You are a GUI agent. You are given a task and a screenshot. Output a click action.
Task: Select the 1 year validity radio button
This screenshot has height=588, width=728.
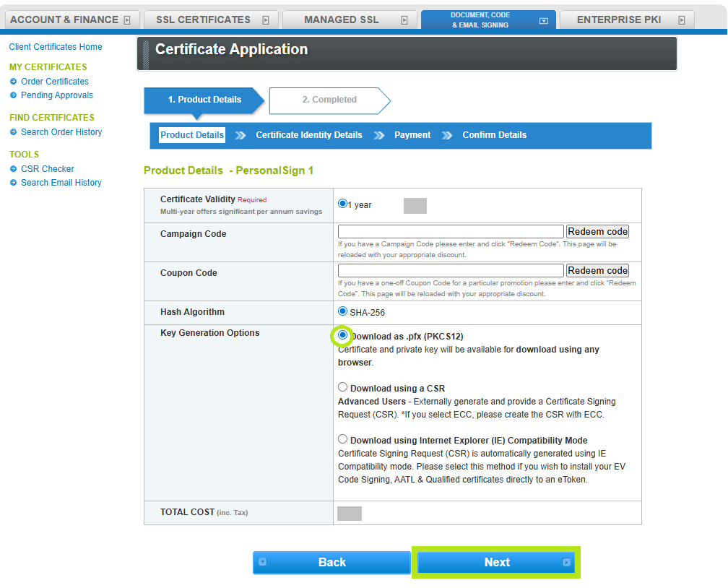click(343, 204)
